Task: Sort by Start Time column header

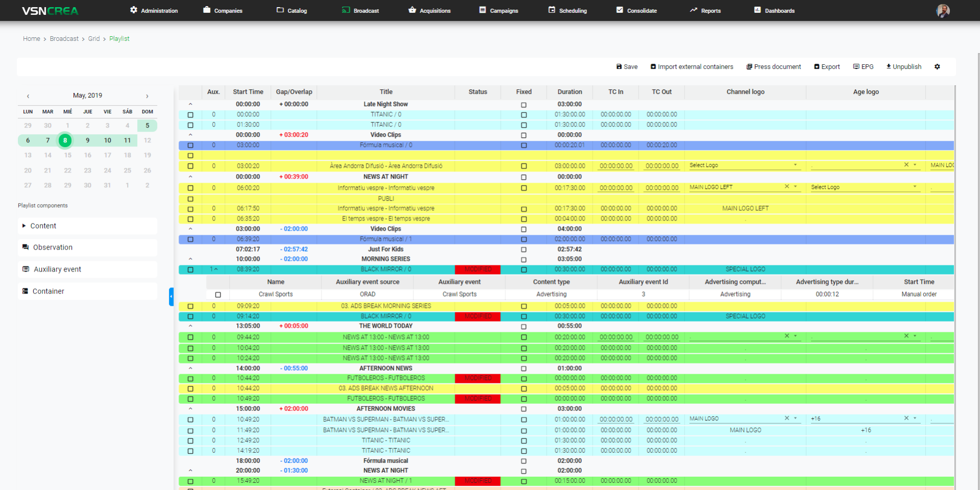Action: click(x=248, y=92)
